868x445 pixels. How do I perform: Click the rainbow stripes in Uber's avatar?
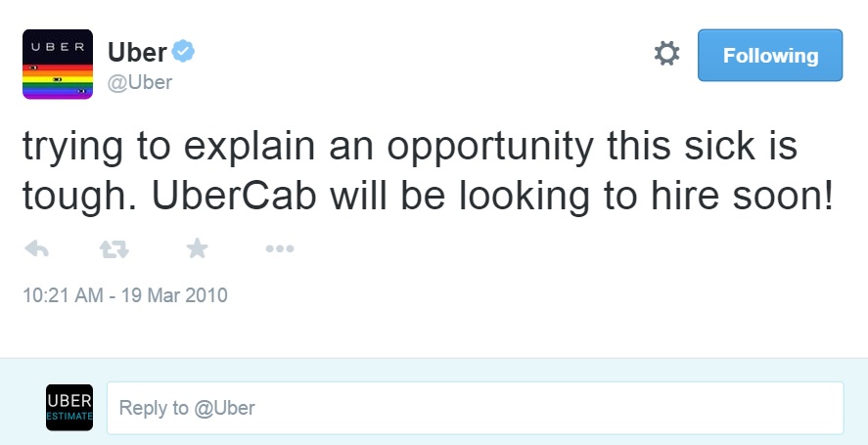58,80
